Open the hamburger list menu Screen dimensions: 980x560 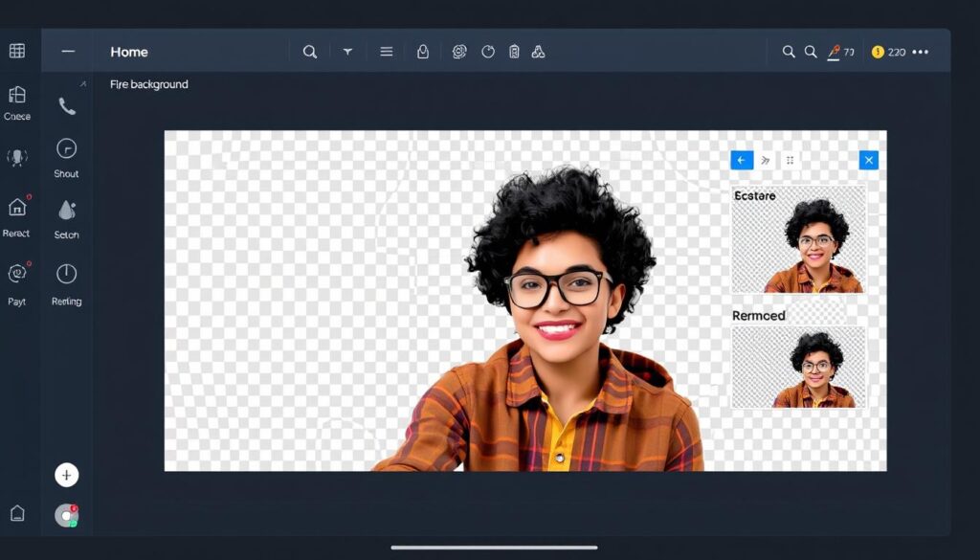coord(387,52)
